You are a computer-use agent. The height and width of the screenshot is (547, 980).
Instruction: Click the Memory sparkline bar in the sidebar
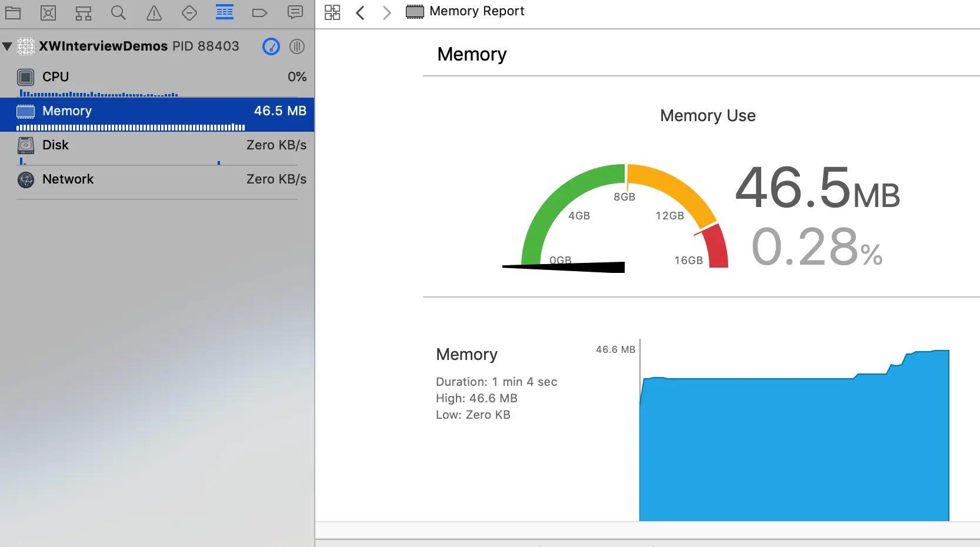click(x=131, y=127)
